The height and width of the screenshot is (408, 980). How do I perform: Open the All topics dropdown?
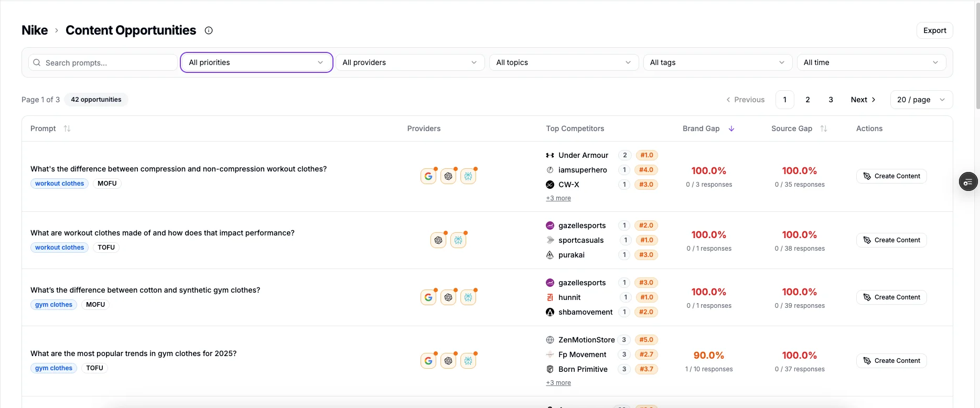(564, 62)
